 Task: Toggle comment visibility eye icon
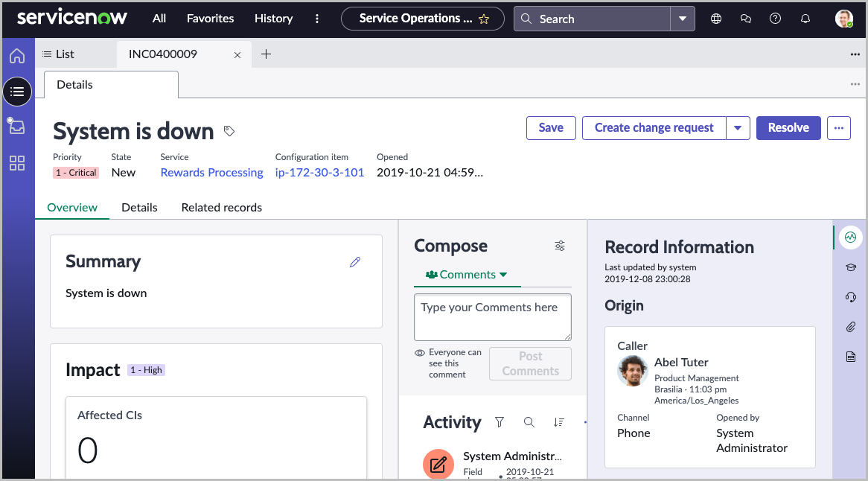tap(421, 352)
